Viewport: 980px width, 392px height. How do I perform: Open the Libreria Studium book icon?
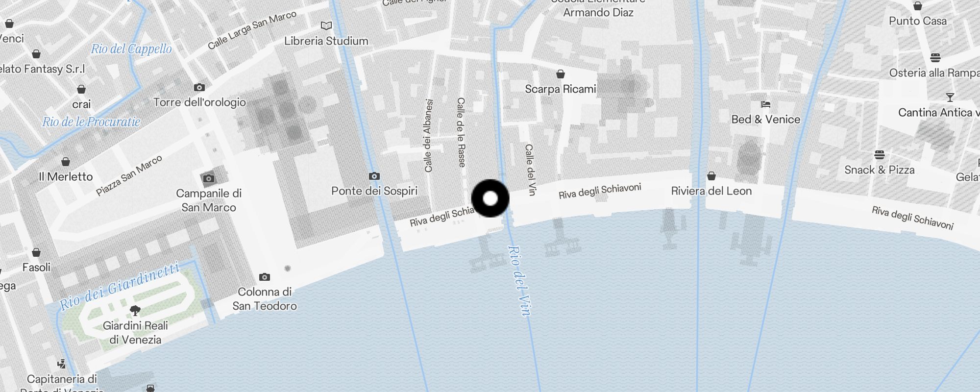(x=326, y=25)
